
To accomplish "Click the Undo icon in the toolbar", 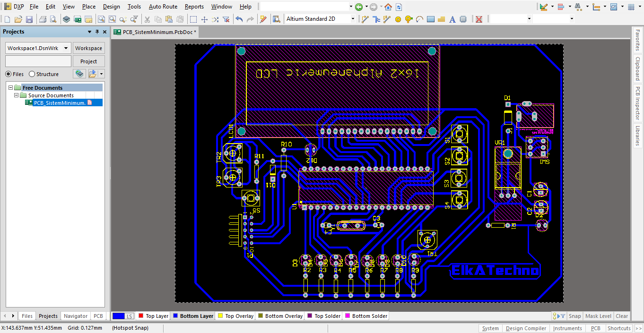I will (x=239, y=19).
